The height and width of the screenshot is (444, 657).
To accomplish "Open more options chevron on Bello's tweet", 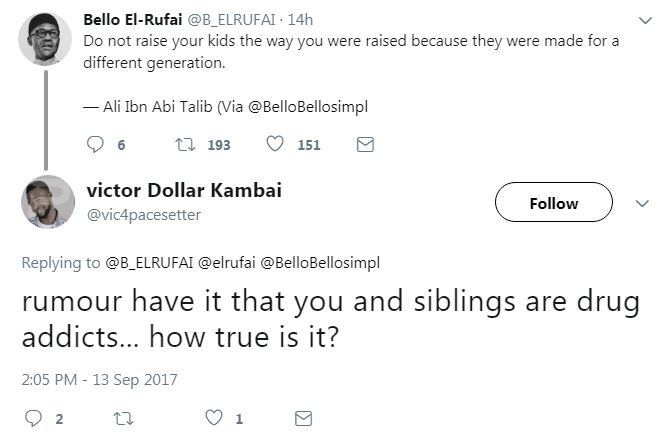I will click(x=643, y=19).
